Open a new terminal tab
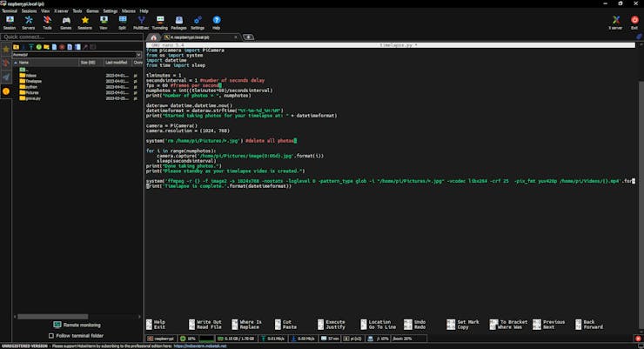 [249, 37]
